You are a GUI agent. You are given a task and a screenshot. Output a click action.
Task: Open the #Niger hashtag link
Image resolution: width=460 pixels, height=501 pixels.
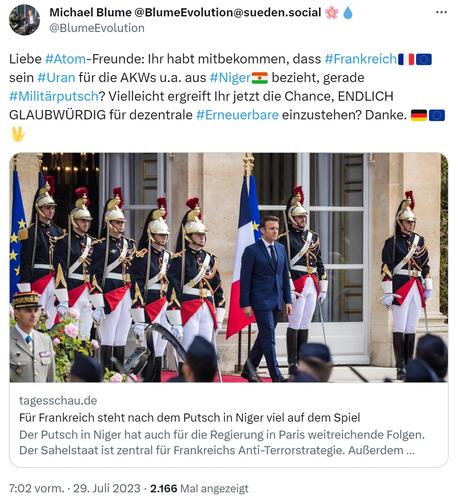pyautogui.click(x=230, y=78)
